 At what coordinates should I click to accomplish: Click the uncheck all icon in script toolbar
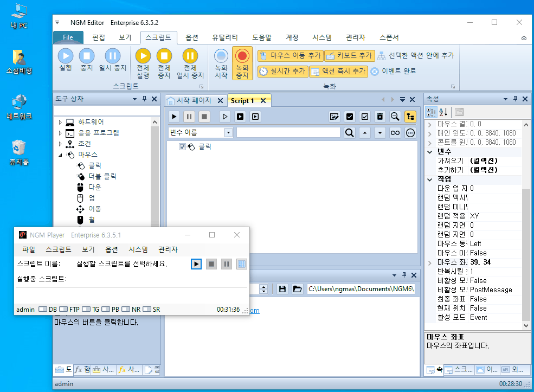tap(365, 117)
